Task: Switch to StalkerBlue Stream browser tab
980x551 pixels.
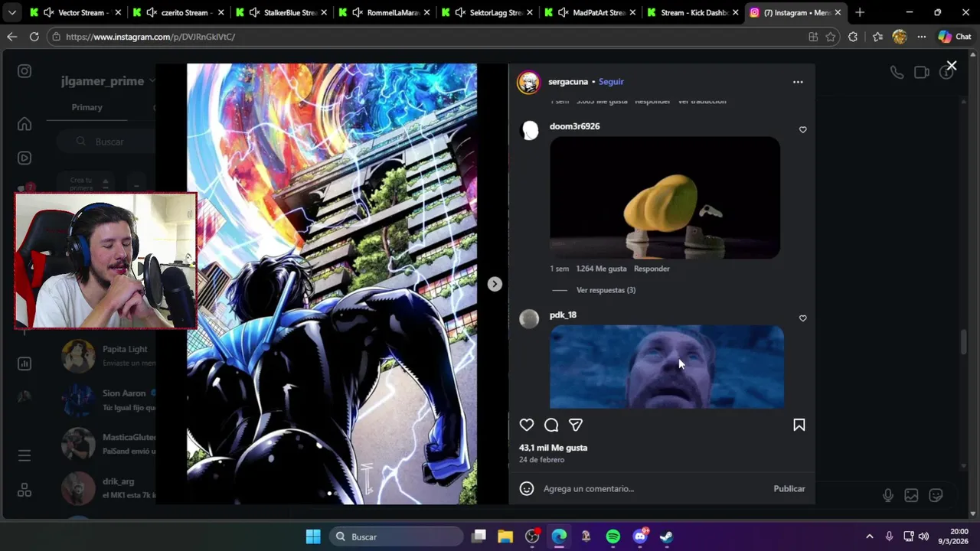Action: pyautogui.click(x=280, y=12)
